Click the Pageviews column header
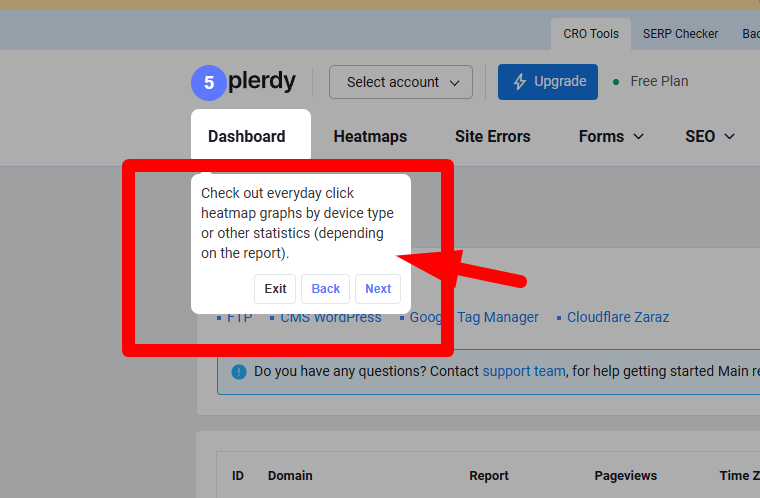This screenshot has height=498, width=760. 626,476
